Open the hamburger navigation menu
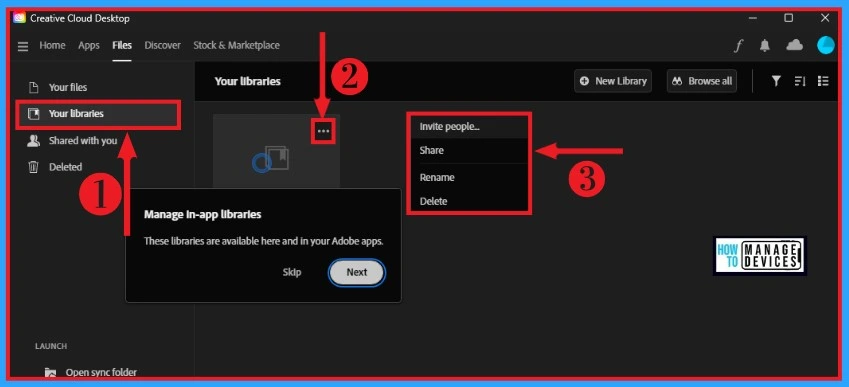This screenshot has height=387, width=849. coord(23,47)
